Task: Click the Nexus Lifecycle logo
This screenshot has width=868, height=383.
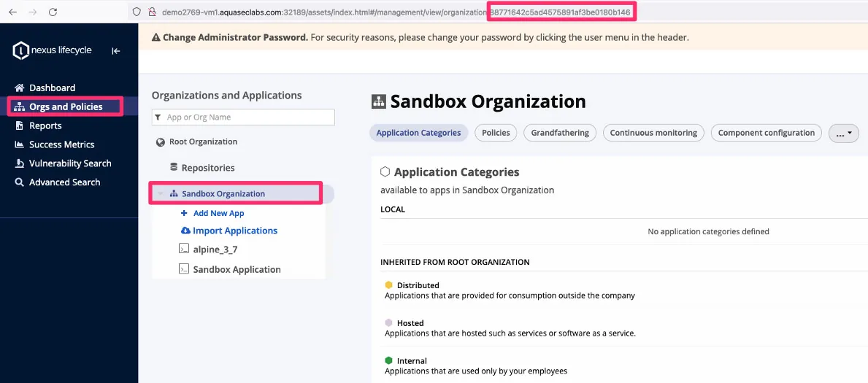Action: [x=52, y=50]
